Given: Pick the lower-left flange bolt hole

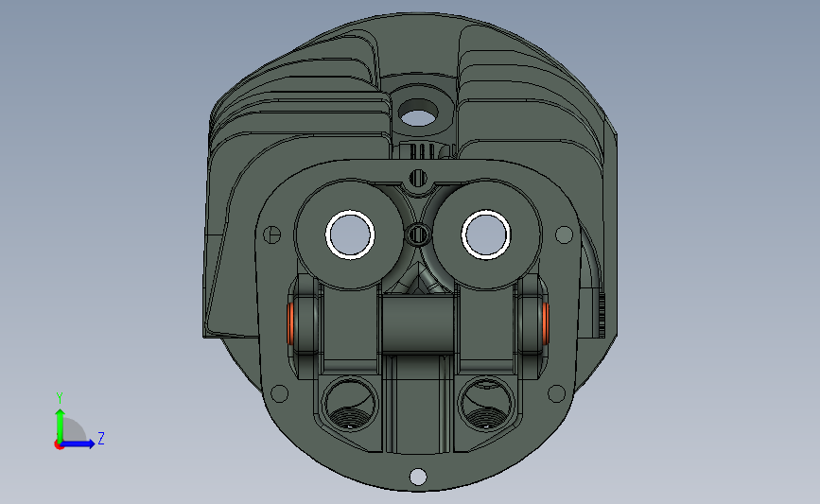Looking at the screenshot, I should coord(280,393).
